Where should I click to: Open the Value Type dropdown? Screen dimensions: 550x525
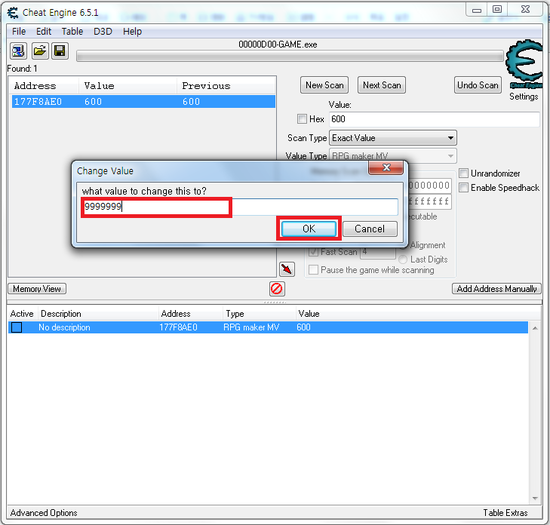click(393, 156)
